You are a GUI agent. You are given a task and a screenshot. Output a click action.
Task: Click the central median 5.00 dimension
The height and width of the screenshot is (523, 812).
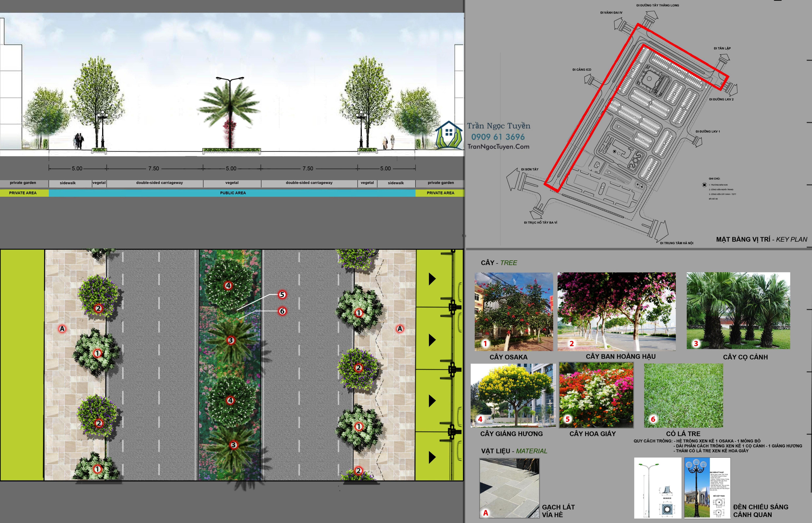(231, 168)
